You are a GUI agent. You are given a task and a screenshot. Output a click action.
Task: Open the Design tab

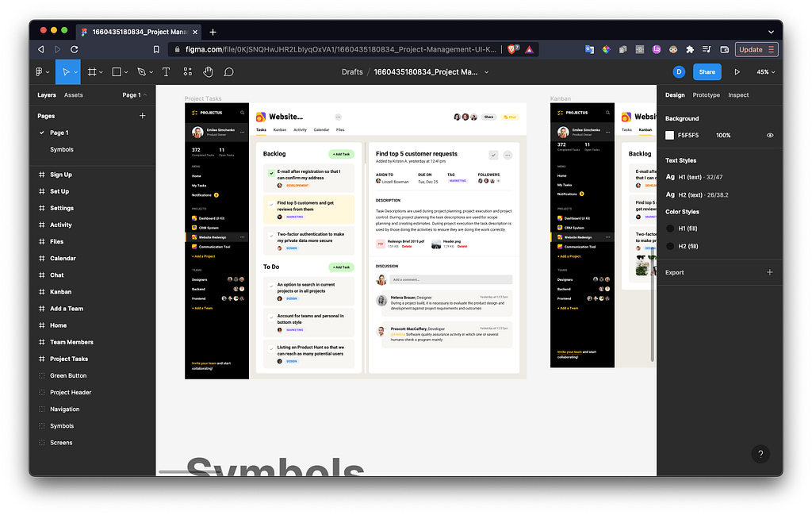point(675,94)
